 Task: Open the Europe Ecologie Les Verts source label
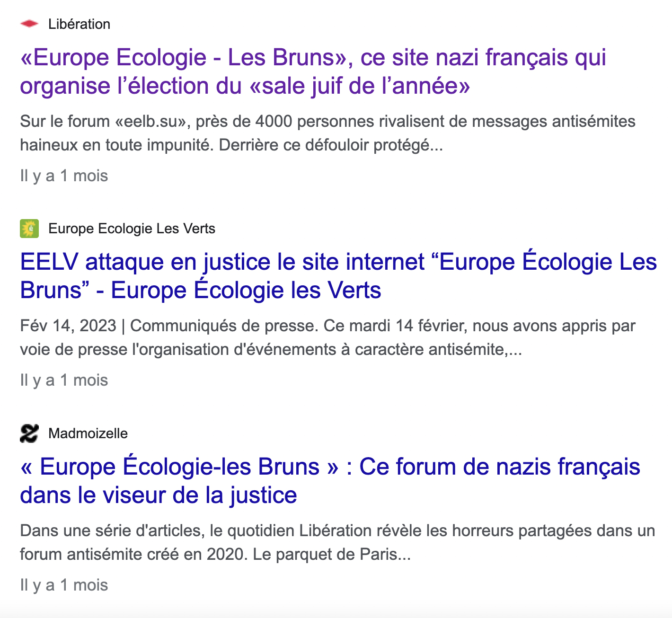click(x=132, y=229)
